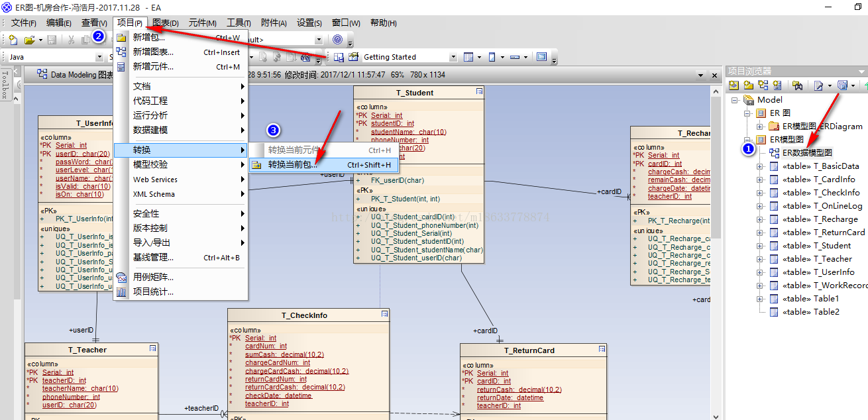Click the corner icon on T_Teacher table

point(152,348)
